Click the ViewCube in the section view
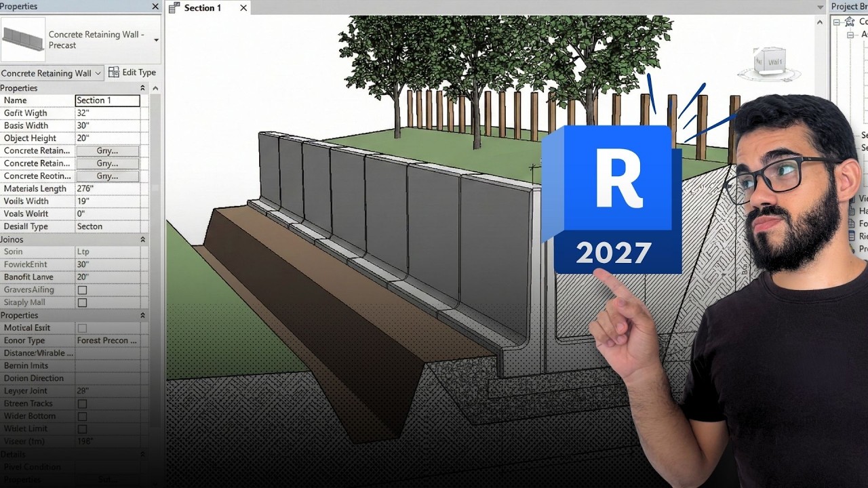Viewport: 868px width, 488px height. [770, 62]
